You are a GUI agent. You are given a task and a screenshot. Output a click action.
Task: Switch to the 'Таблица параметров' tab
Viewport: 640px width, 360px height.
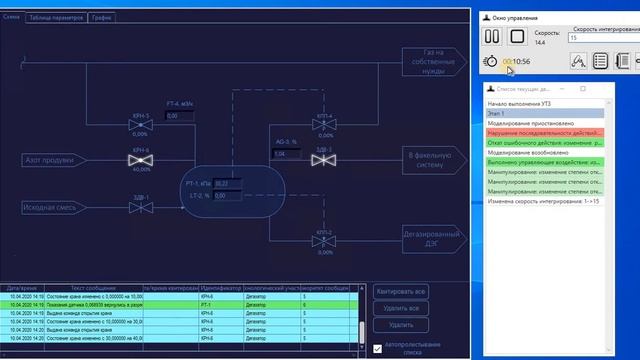(56, 18)
